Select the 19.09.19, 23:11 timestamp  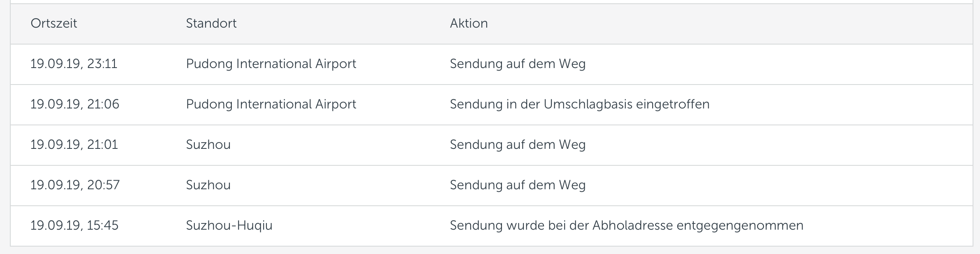pos(74,64)
